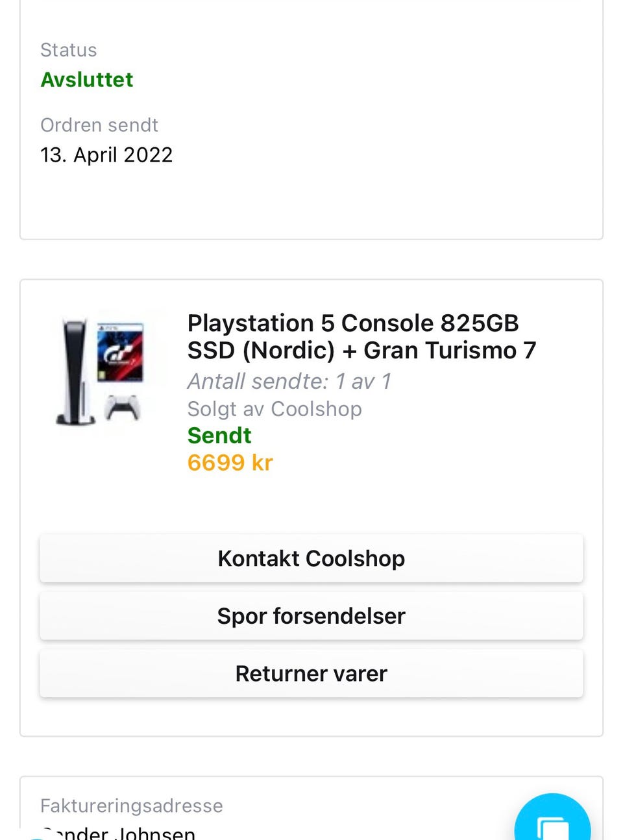
Task: Select the Returner varer button
Action: pyautogui.click(x=311, y=674)
